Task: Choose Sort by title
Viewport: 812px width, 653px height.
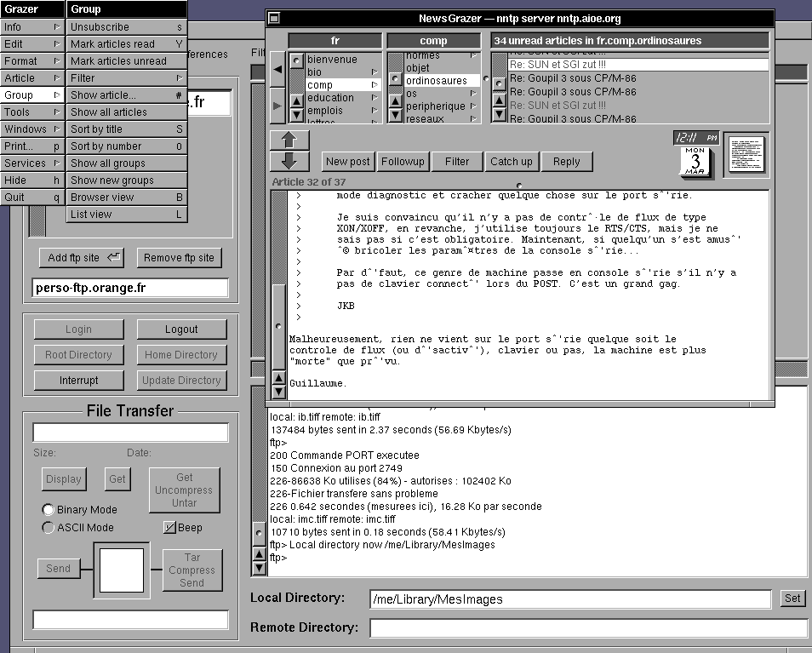Action: pos(127,129)
